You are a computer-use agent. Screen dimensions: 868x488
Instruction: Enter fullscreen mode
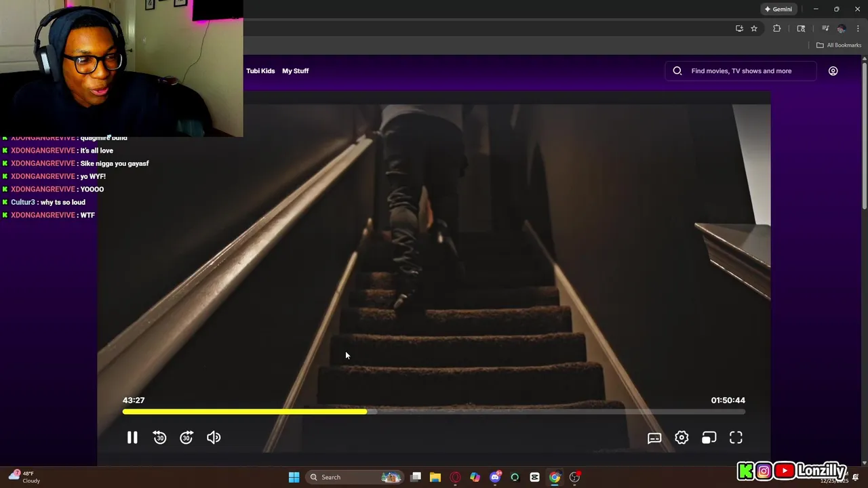point(736,438)
